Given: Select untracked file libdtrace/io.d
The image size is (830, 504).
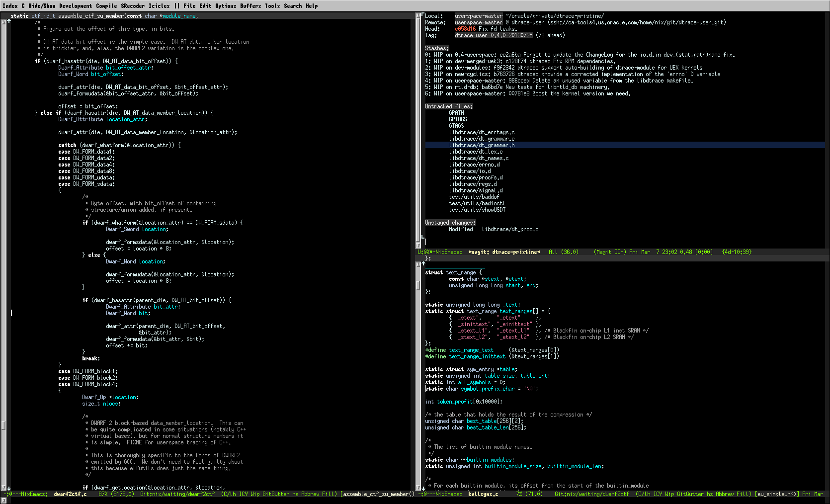Looking at the screenshot, I should 470,171.
